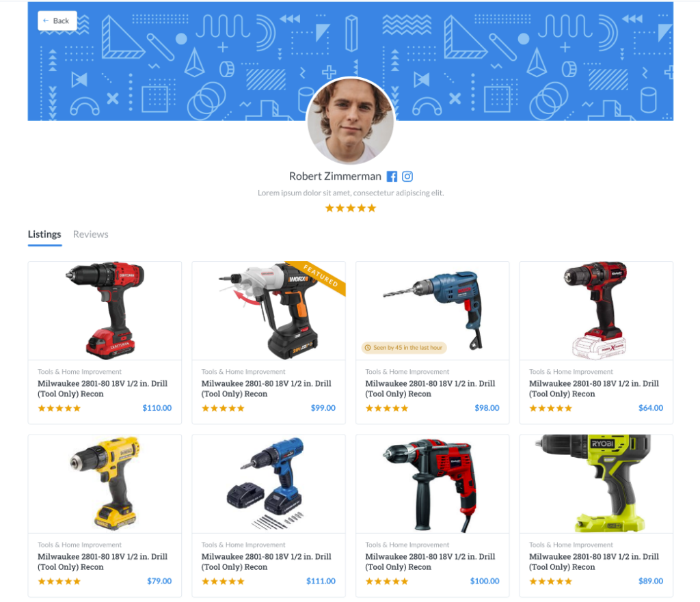Click the profile five-star rating under bio
The width and height of the screenshot is (700, 602).
(351, 208)
